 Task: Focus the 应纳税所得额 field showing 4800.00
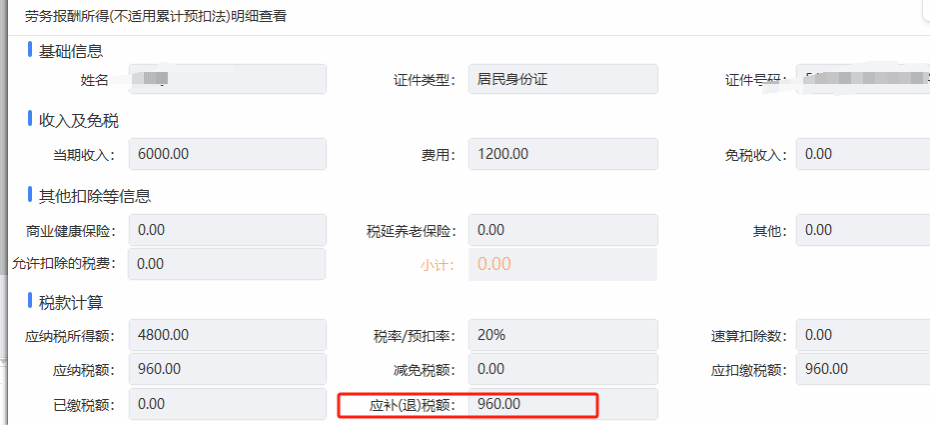(227, 335)
